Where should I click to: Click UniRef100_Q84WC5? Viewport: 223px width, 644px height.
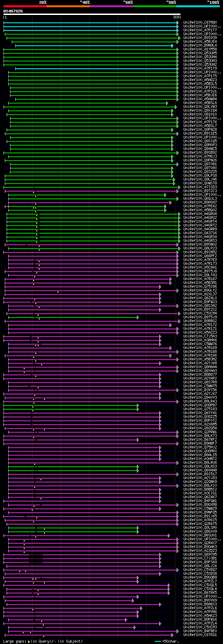click(200, 149)
